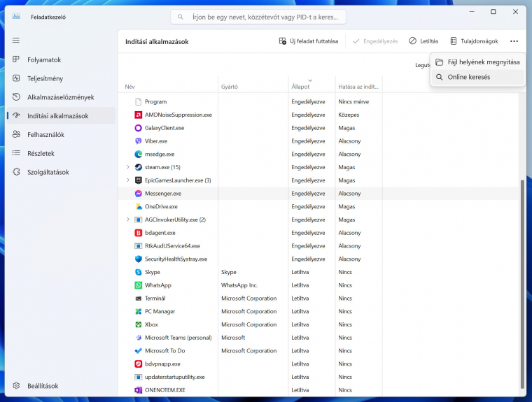Click the Messenger.exe app icon
Screen dimensions: 532x402
138,194
